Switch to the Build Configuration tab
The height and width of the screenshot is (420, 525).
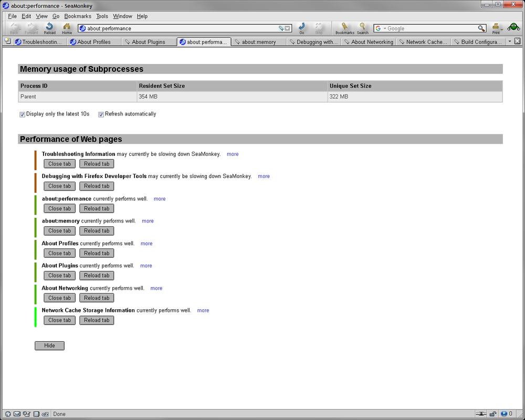478,42
